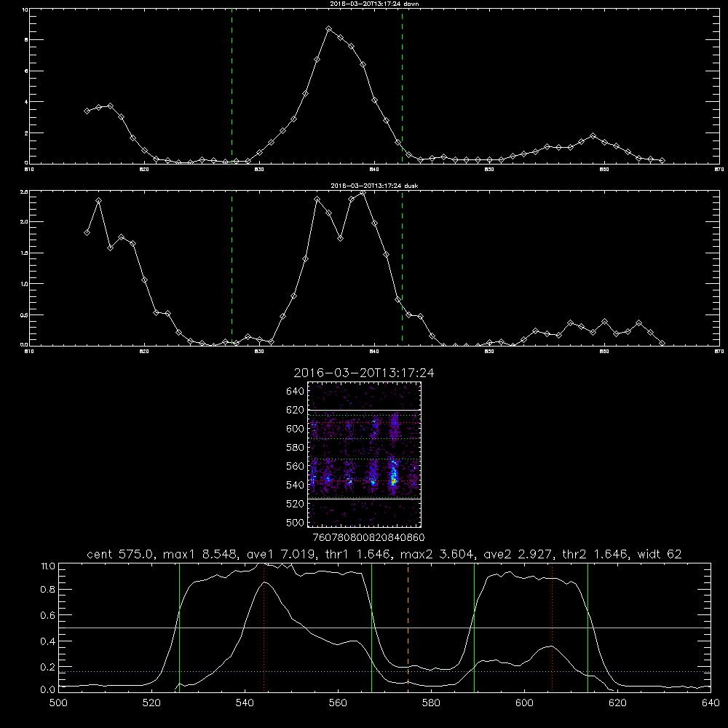Viewport: 728px width, 728px height.
Task: Click x-axis label 580 on bottom plot
Action: [x=431, y=703]
